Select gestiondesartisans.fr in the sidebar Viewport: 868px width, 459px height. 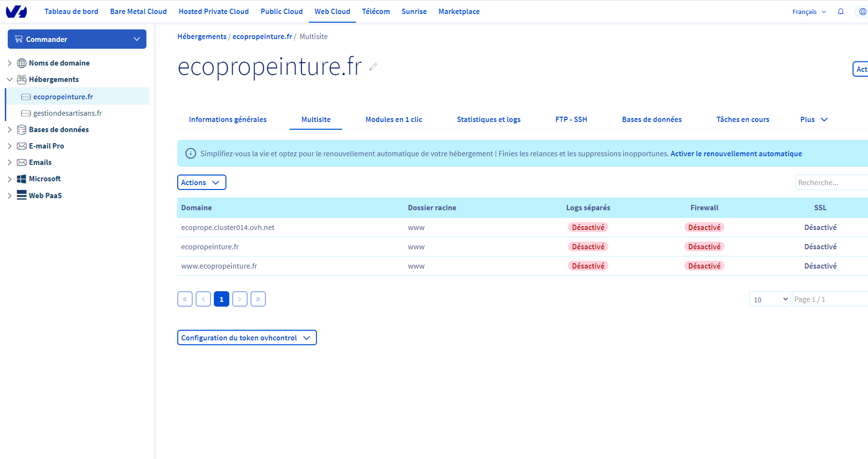coord(67,113)
